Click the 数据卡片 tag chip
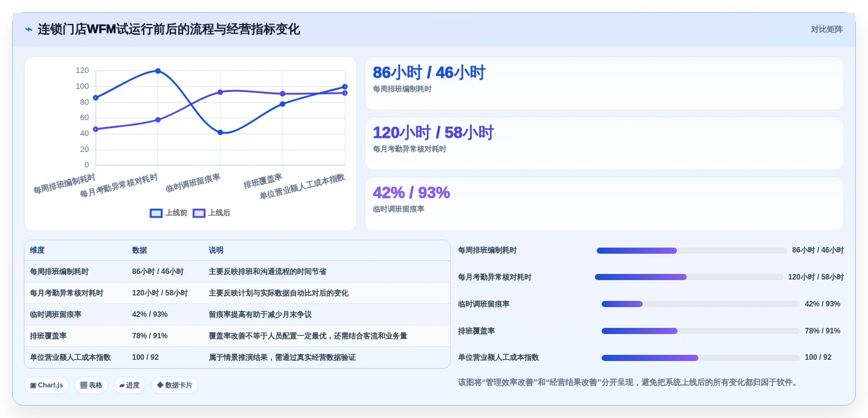868x418 pixels. tap(175, 386)
